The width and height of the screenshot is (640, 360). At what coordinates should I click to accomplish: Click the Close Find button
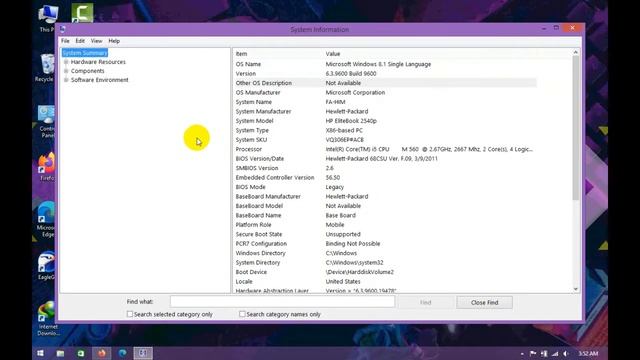[484, 302]
